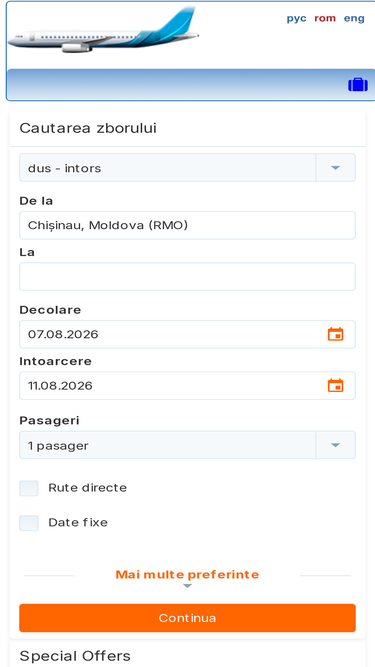The width and height of the screenshot is (375, 667).
Task: Tick the Date fixe checkbox
Action: (29, 523)
